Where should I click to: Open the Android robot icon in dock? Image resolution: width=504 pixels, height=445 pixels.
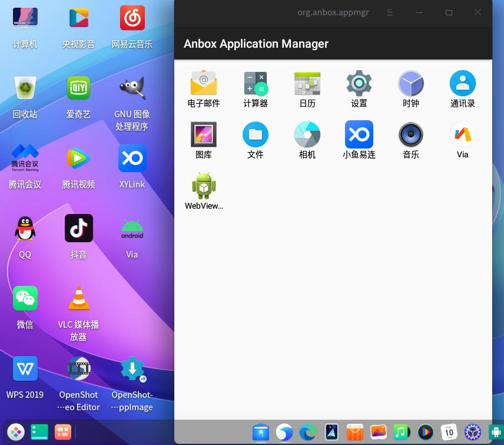pyautogui.click(x=496, y=432)
